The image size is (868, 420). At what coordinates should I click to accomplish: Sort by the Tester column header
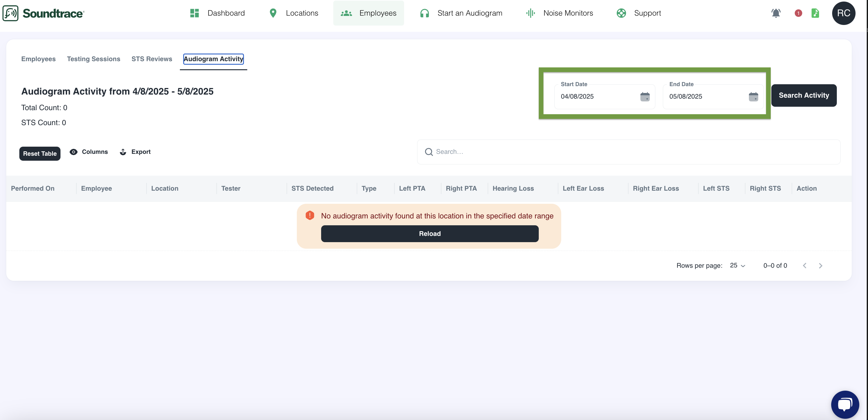pos(231,188)
